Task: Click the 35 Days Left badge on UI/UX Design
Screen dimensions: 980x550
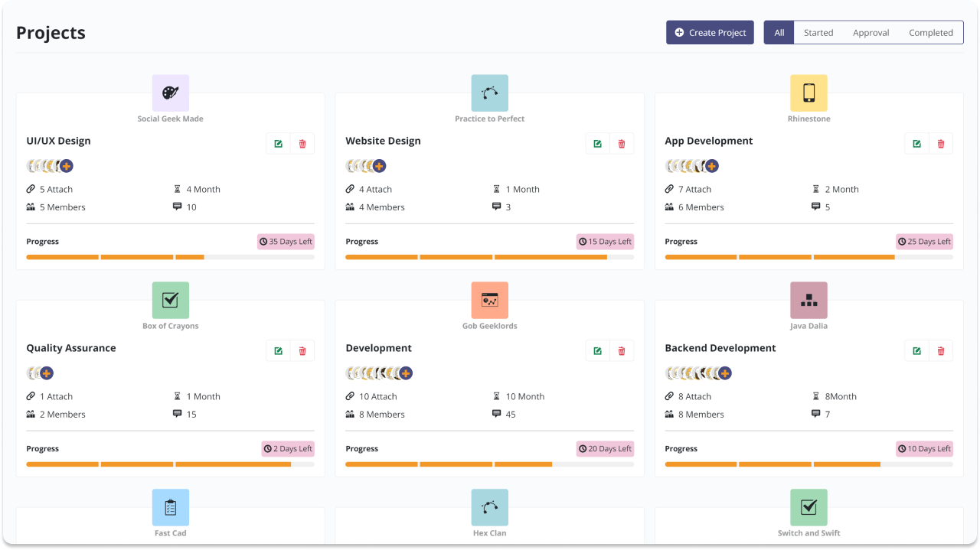Action: pyautogui.click(x=286, y=241)
